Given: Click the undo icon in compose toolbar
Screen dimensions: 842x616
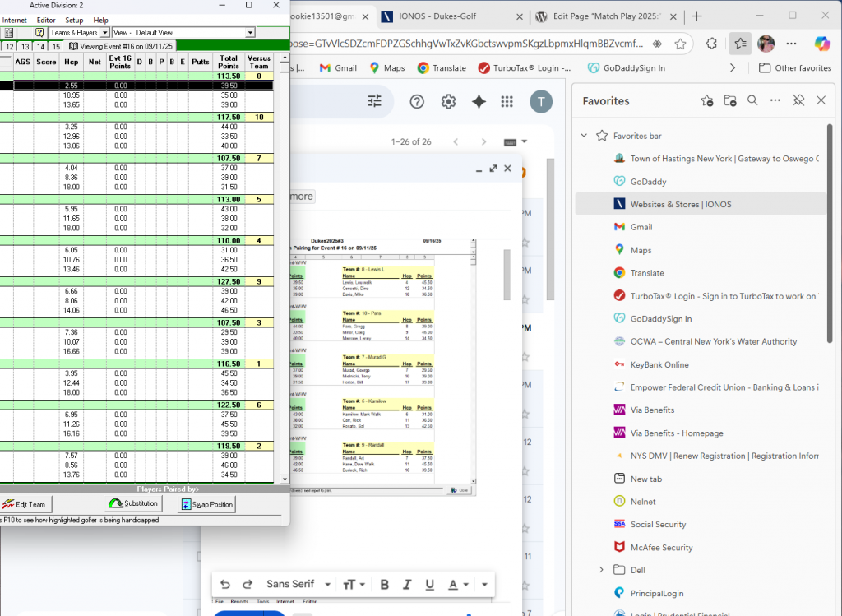Looking at the screenshot, I should [x=224, y=585].
